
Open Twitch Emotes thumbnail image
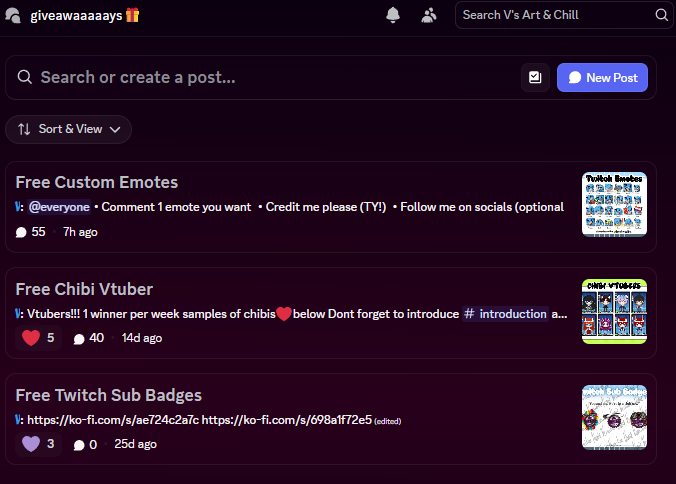614,205
